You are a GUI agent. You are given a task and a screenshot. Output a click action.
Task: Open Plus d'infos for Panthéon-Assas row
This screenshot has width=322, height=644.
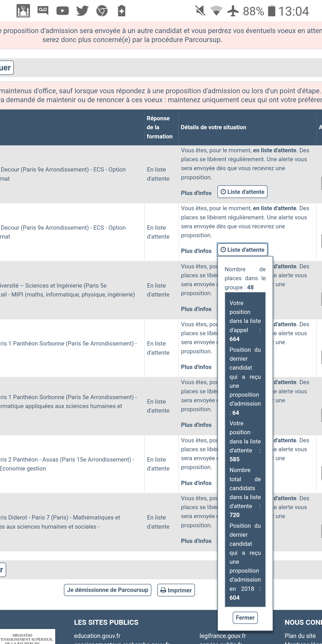point(196,483)
